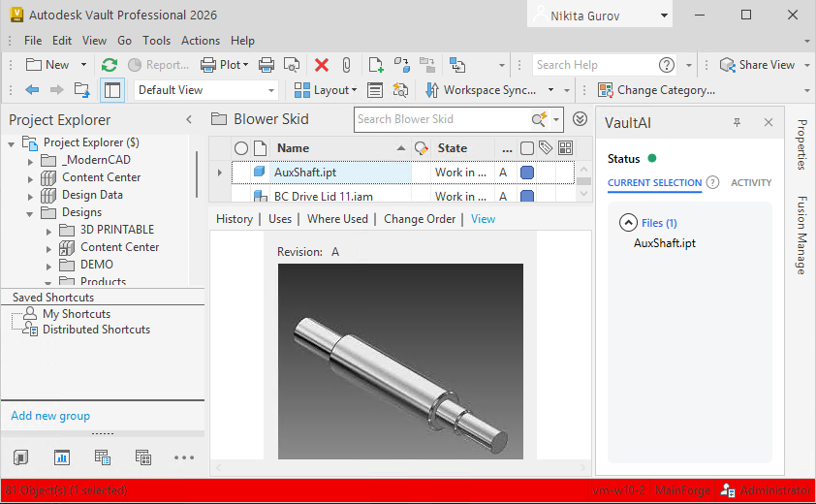816x504 pixels.
Task: Click the item list table icon
Action: [x=103, y=457]
